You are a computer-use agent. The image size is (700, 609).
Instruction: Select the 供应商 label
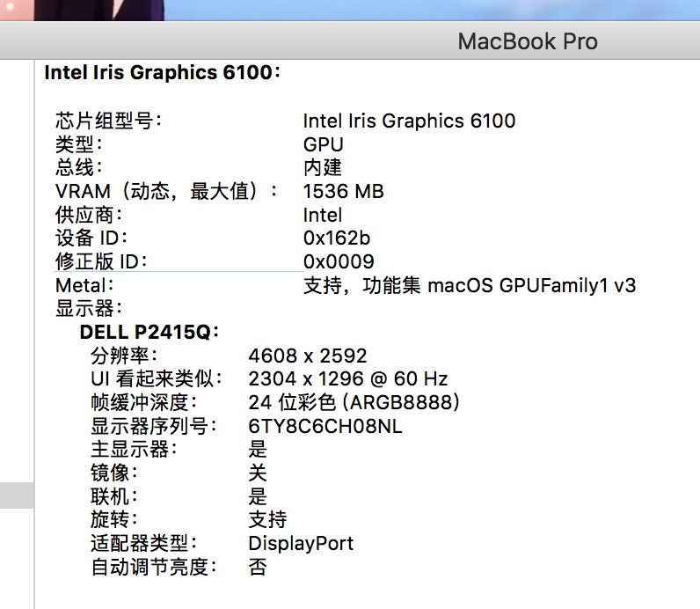(x=89, y=215)
